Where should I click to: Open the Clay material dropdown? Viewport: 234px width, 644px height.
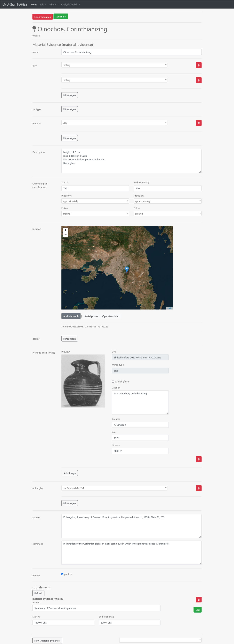click(x=114, y=123)
